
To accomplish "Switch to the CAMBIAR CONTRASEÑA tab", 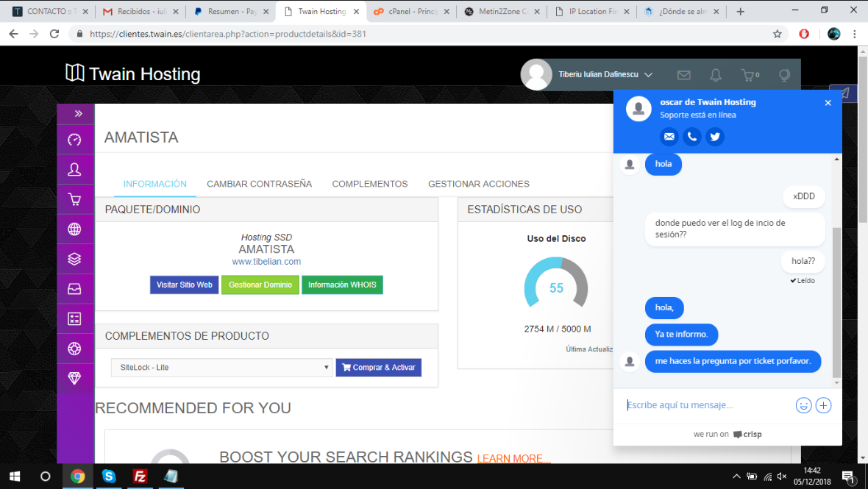I will point(259,184).
